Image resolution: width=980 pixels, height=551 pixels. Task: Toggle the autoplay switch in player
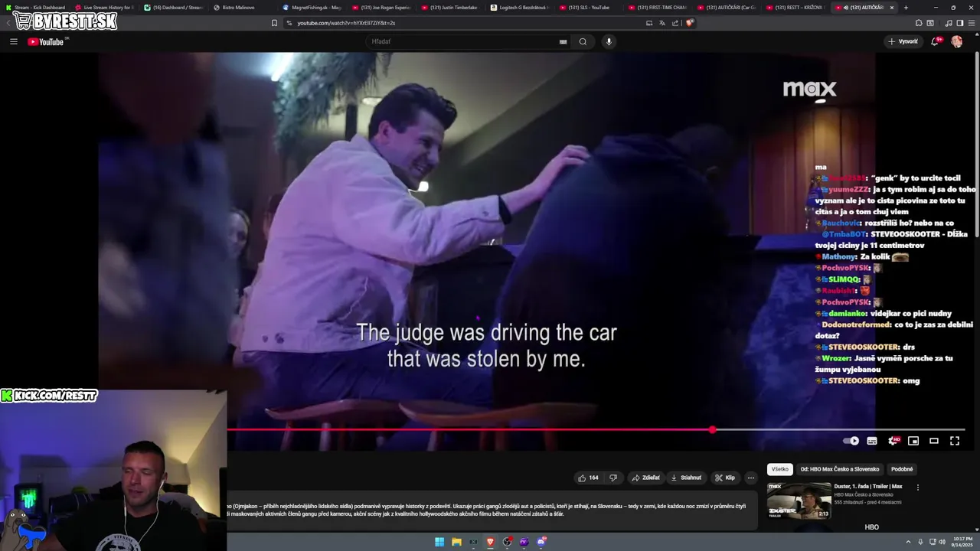point(851,441)
